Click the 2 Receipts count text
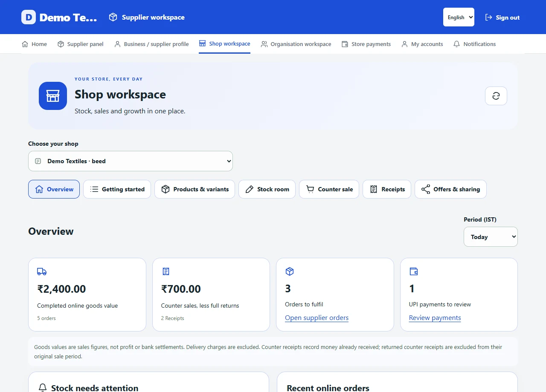The image size is (546, 392). 172,318
